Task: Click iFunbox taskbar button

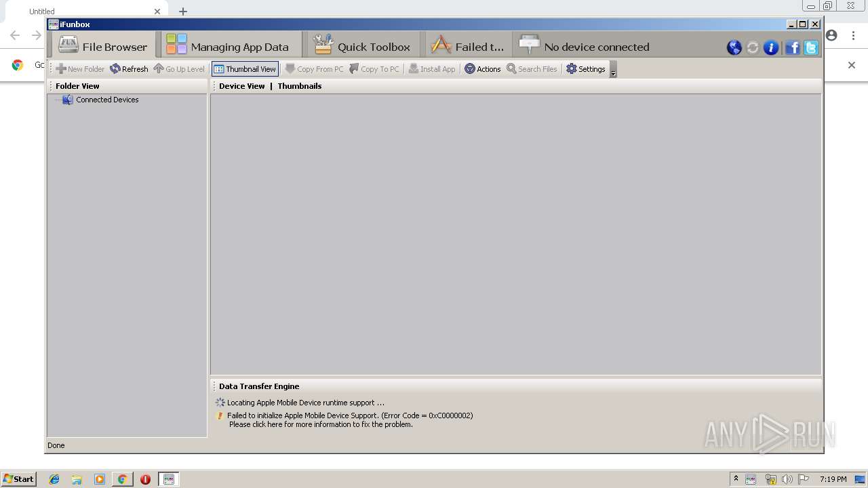Action: (x=169, y=479)
